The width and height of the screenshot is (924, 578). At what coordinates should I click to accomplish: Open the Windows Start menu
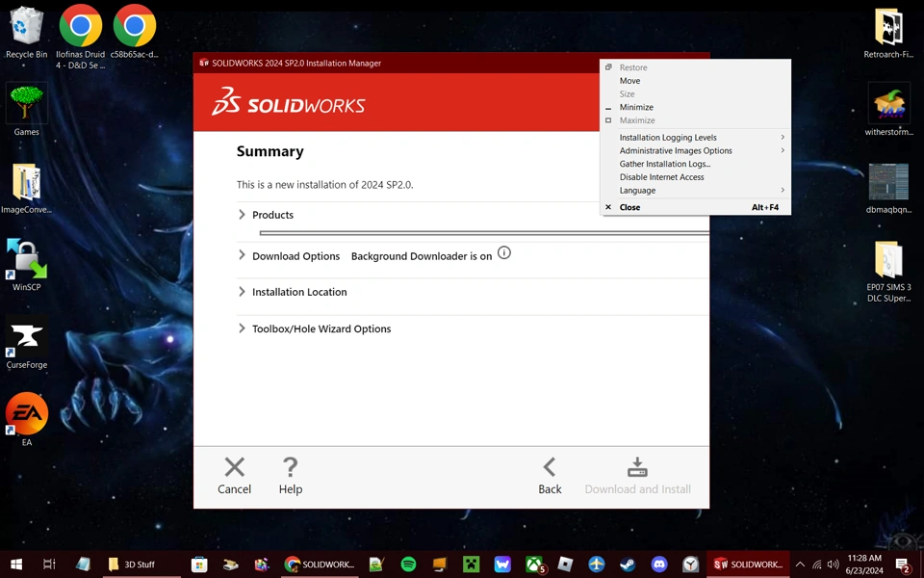point(16,565)
